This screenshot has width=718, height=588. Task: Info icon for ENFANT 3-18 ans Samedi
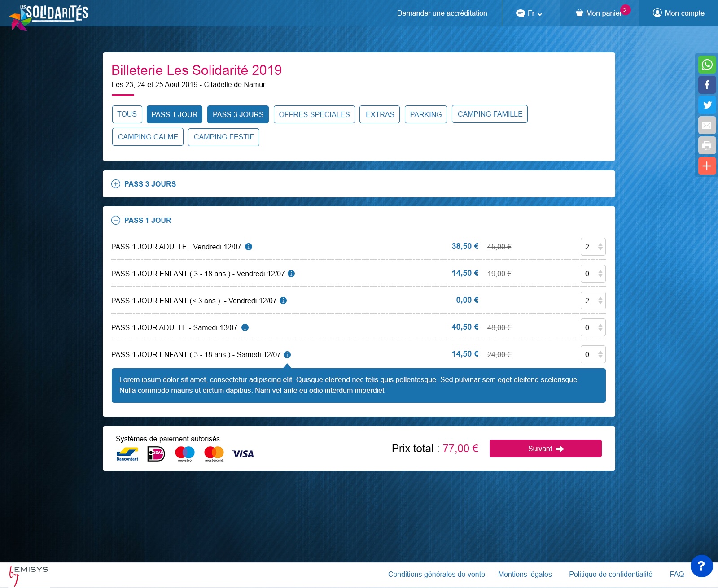[287, 354]
